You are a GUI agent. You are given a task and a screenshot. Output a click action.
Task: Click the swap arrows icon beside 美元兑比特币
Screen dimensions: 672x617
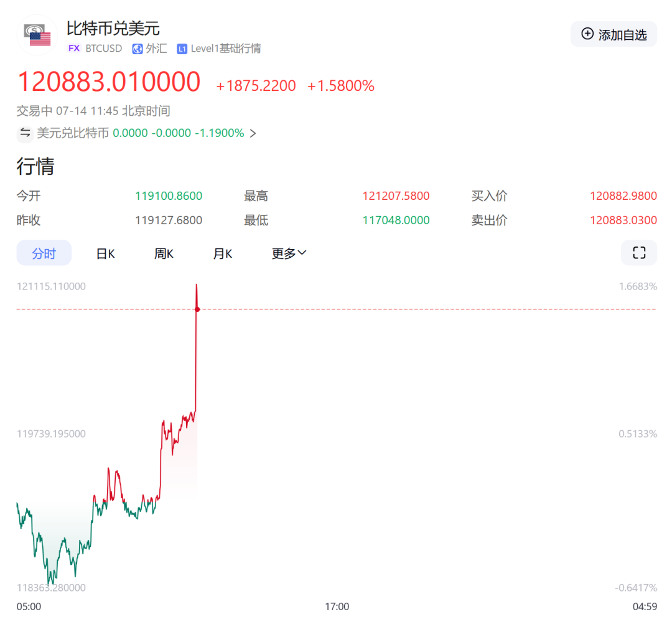coord(26,133)
